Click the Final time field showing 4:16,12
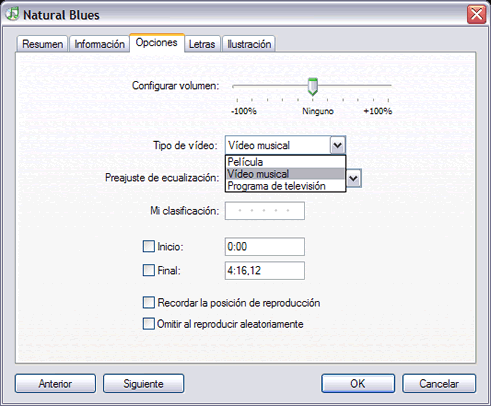Screen dimensions: 491x406 265,270
